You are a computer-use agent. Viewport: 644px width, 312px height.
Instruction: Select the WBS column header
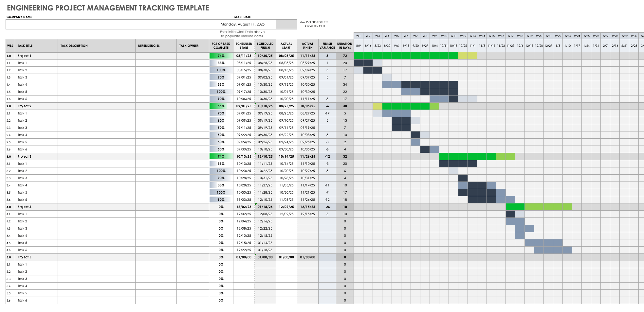point(10,46)
